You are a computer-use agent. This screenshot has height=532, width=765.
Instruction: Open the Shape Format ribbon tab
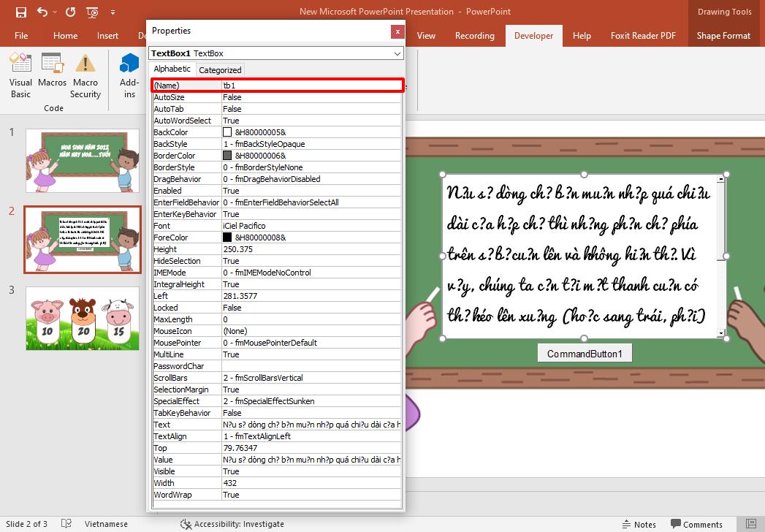tap(723, 34)
